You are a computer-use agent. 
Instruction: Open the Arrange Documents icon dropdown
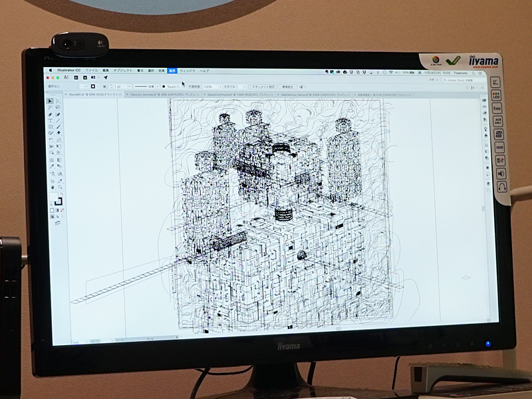(94, 77)
